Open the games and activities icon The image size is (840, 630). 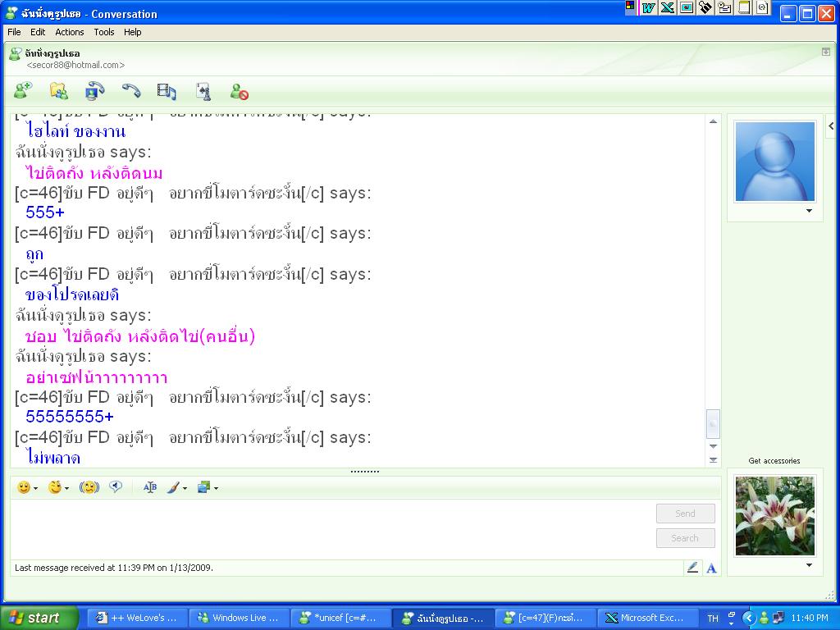pos(203,91)
